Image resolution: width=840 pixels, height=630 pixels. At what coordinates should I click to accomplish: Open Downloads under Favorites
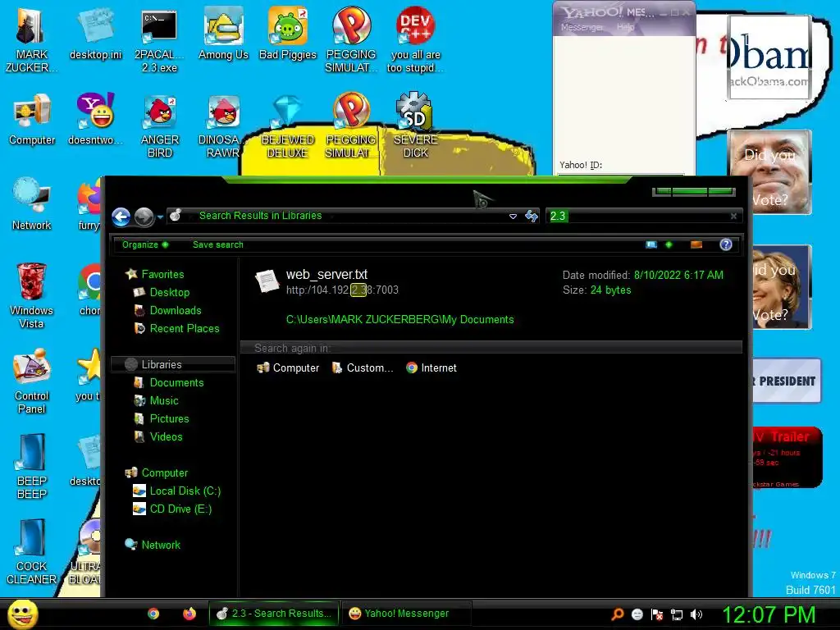(x=167, y=311)
